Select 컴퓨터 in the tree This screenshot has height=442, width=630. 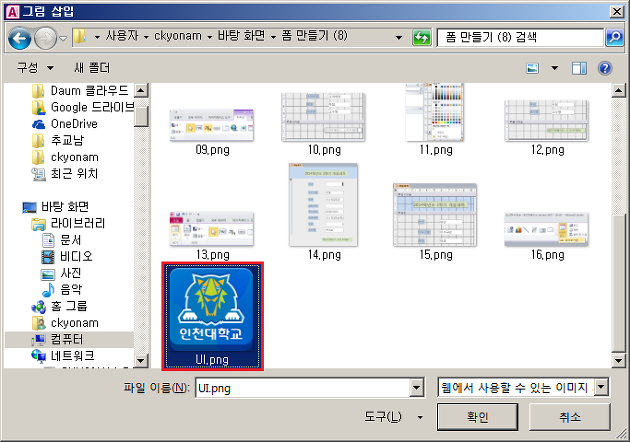coord(58,339)
